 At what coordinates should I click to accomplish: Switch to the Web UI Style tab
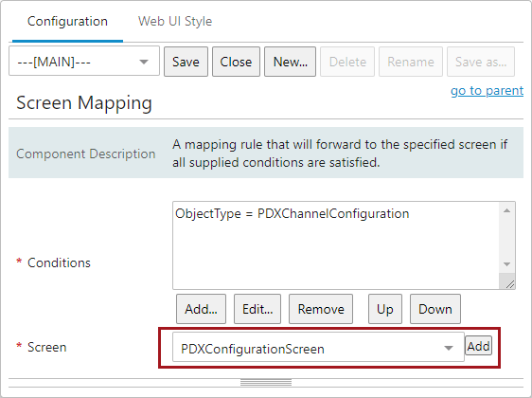click(x=175, y=22)
